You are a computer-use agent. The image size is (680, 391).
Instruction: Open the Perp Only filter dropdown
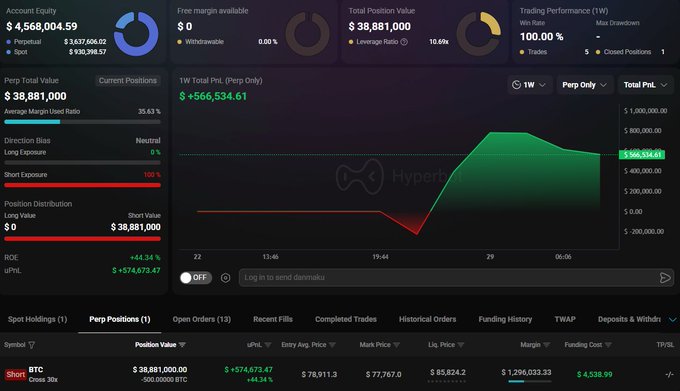(585, 85)
